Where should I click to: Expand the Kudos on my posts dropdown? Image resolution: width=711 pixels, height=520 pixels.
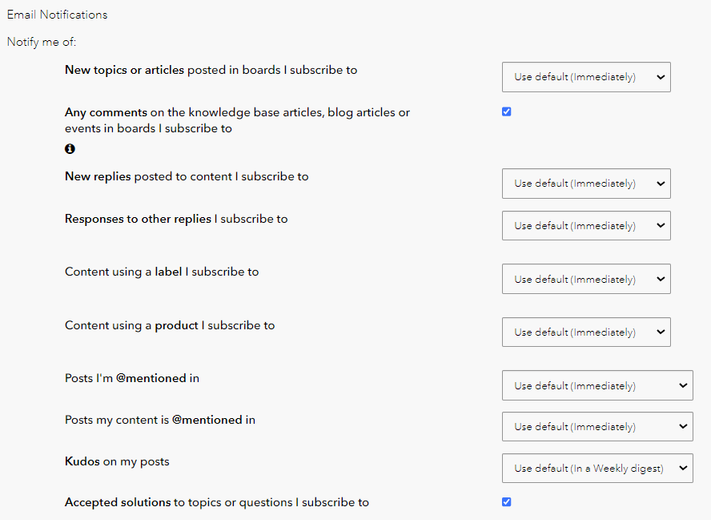point(597,467)
